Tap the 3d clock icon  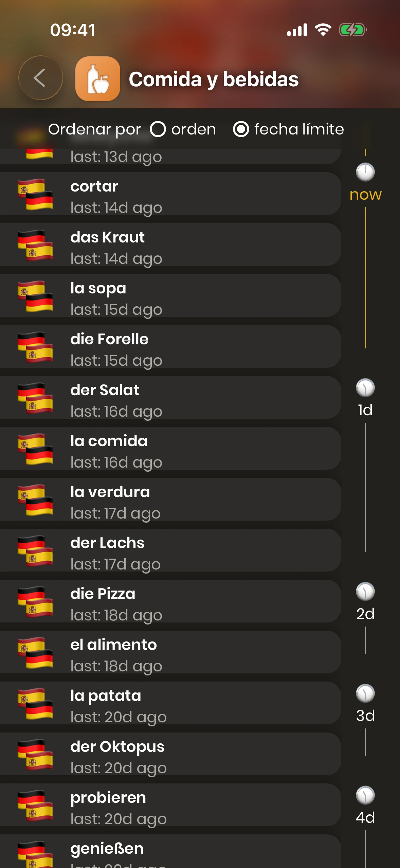[x=365, y=693]
